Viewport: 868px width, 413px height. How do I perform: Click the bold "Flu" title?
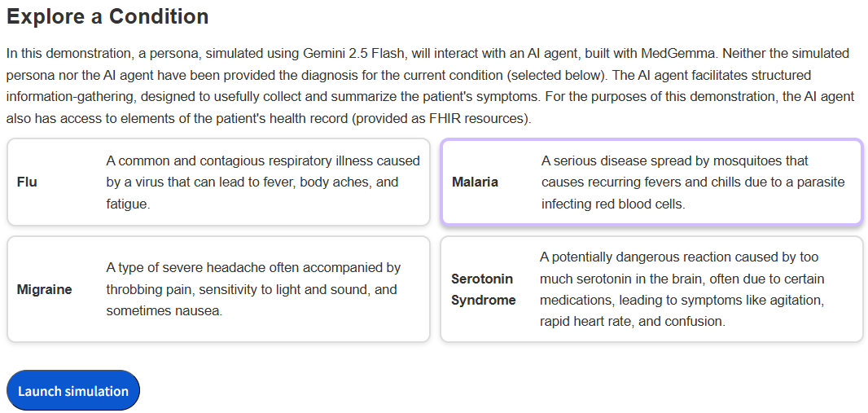coord(27,182)
